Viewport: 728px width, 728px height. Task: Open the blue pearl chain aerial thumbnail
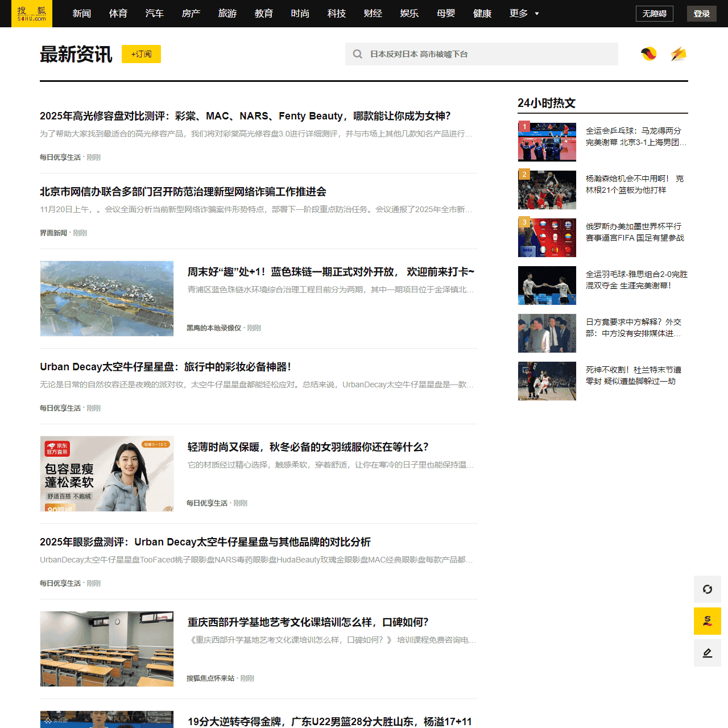click(x=107, y=299)
